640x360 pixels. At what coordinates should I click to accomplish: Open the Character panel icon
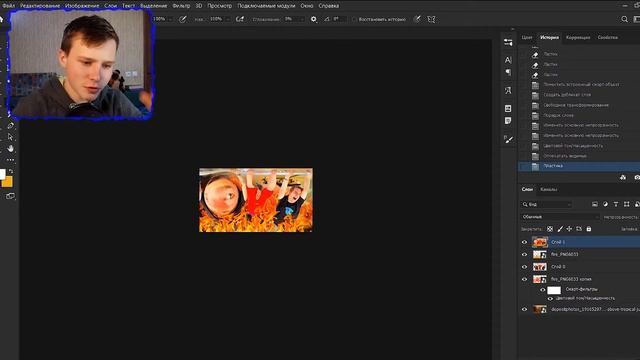(x=508, y=60)
